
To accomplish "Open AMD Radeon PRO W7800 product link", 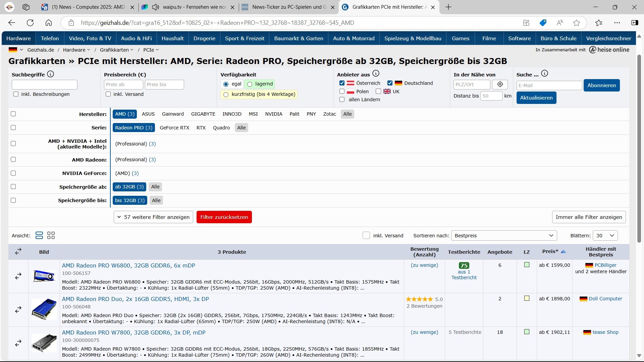I will pyautogui.click(x=133, y=333).
